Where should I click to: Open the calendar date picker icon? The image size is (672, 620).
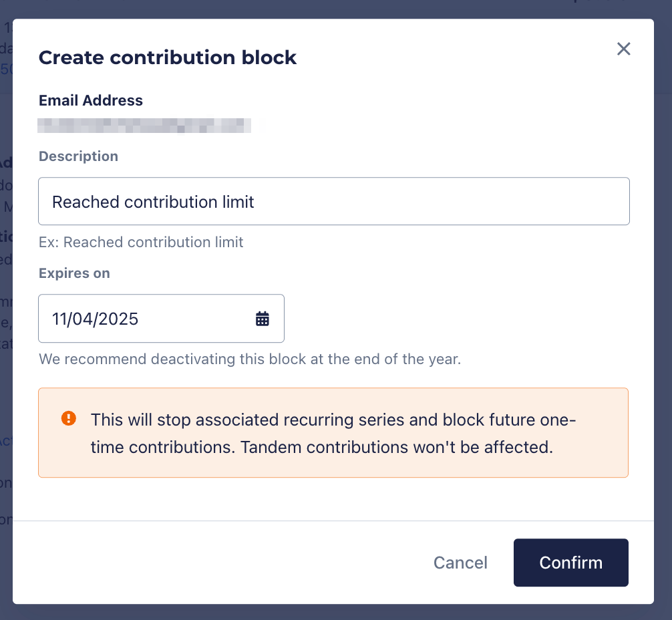click(263, 319)
